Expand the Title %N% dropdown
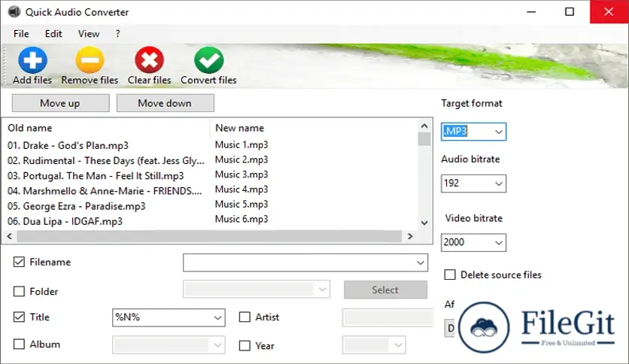 coord(217,317)
